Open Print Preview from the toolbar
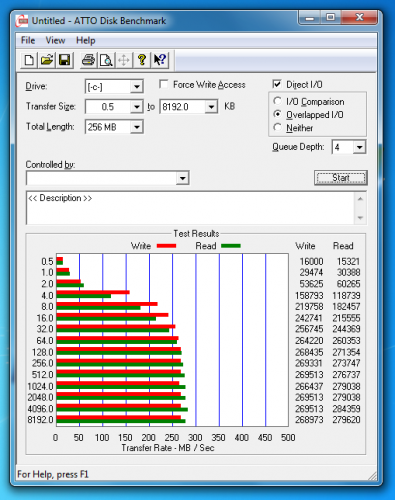Viewport: 395px width, 500px height. tap(106, 60)
